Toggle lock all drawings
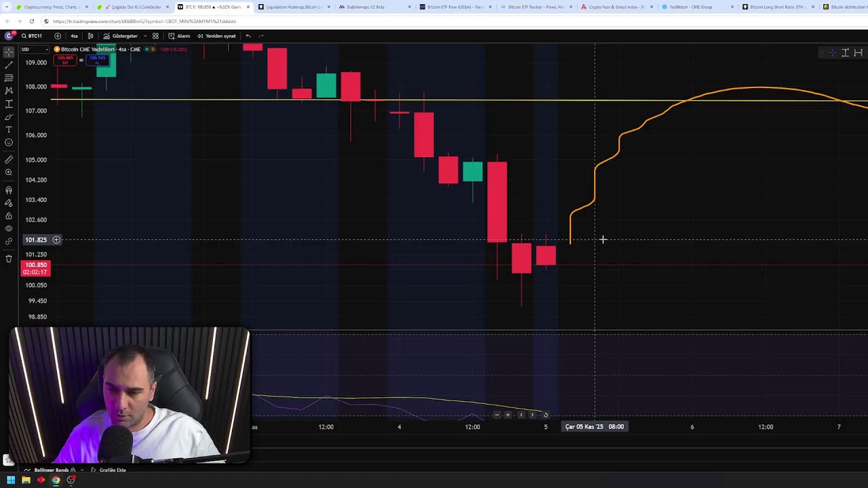 coord(9,216)
